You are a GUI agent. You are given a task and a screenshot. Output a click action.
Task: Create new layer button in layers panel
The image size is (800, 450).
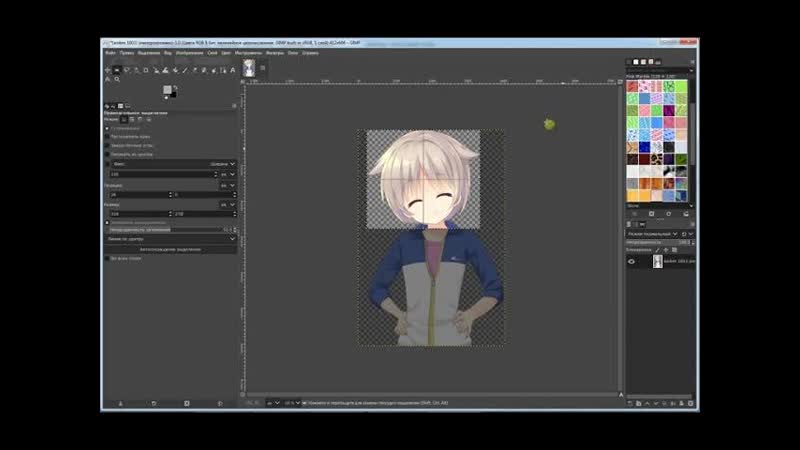[x=630, y=403]
